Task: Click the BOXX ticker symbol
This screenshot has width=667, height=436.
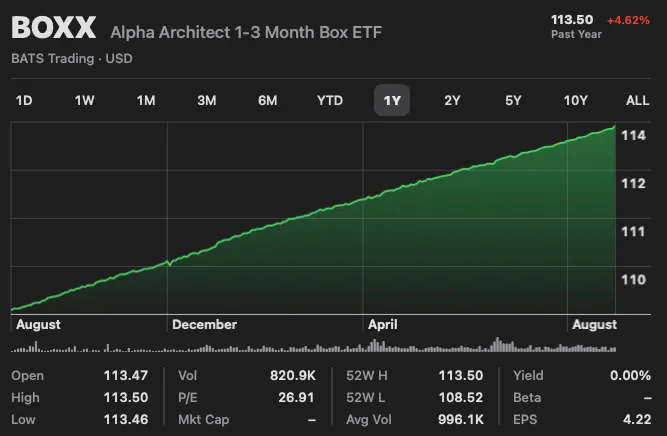Action: point(54,29)
